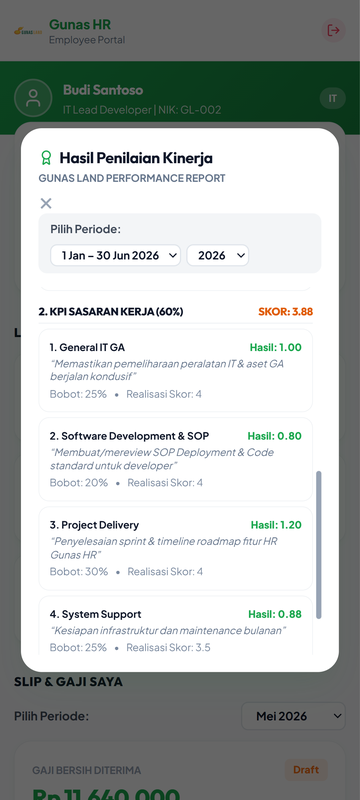
Task: Click the Gunas HR header title
Action: point(80,24)
